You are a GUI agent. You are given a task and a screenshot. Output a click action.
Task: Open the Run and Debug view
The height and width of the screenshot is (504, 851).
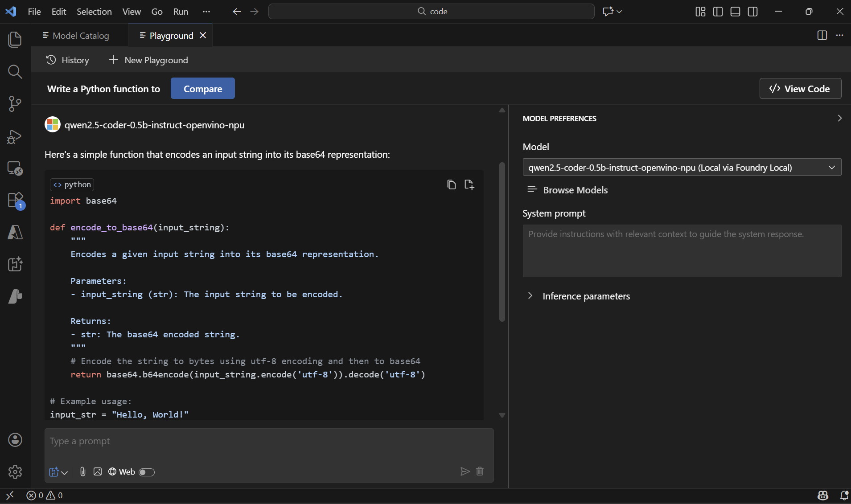point(15,136)
